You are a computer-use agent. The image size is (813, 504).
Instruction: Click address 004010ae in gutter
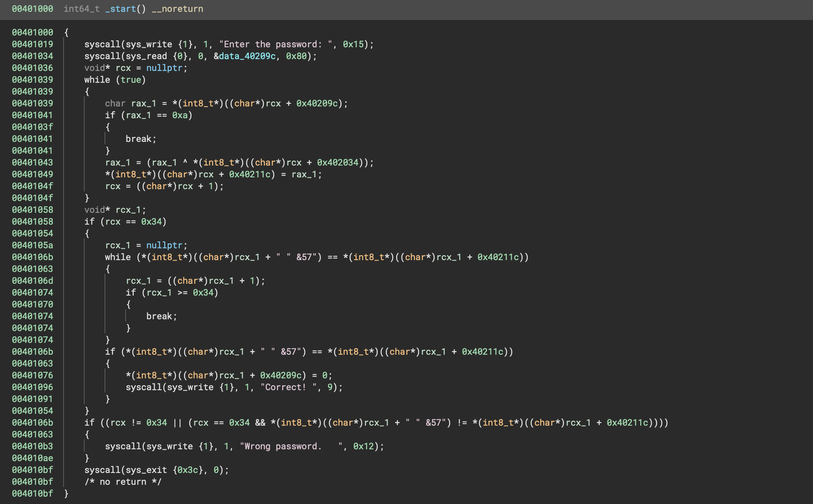pos(33,458)
